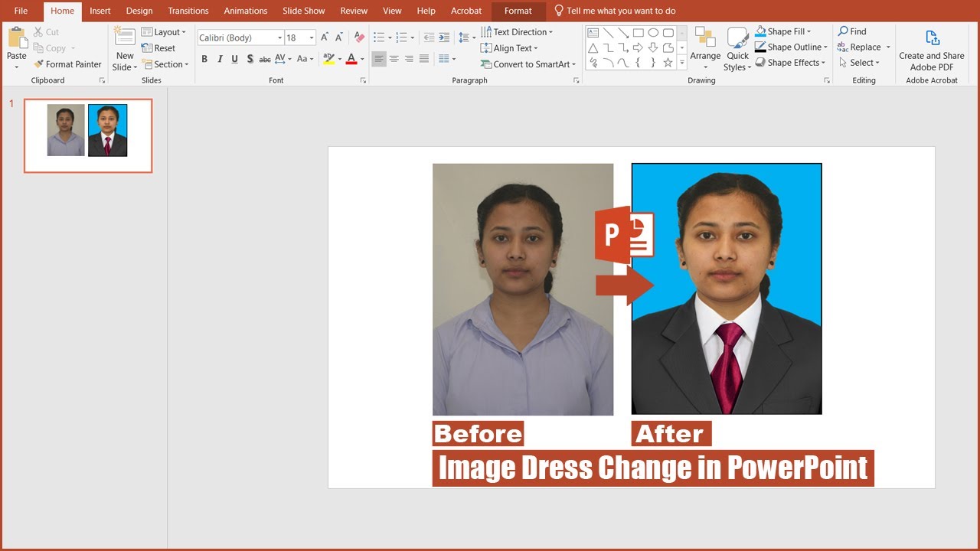Click Increase Font Size icon
This screenshot has height=551, width=980.
(x=325, y=37)
